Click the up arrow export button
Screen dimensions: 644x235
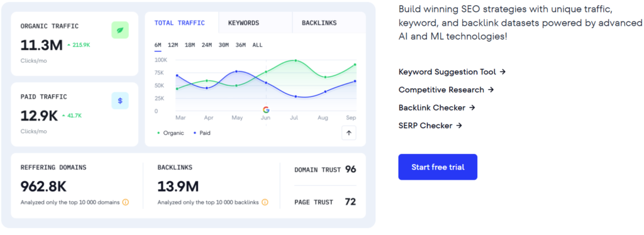pos(348,133)
